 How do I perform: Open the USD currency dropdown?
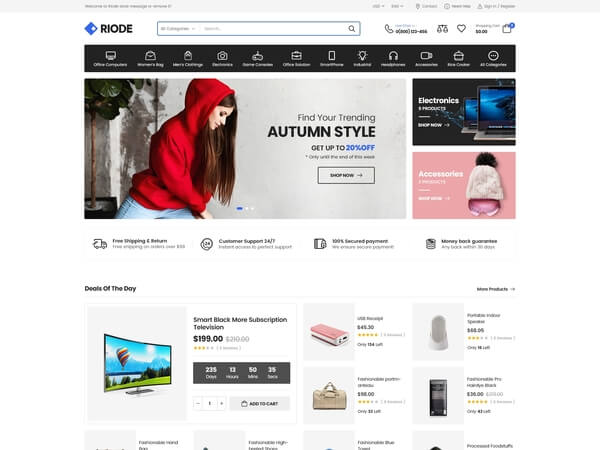[x=379, y=6]
